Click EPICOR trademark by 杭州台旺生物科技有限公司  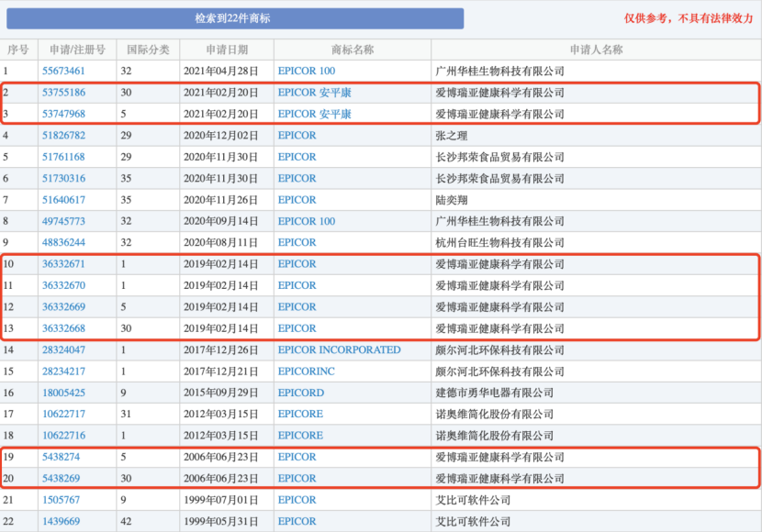297,242
